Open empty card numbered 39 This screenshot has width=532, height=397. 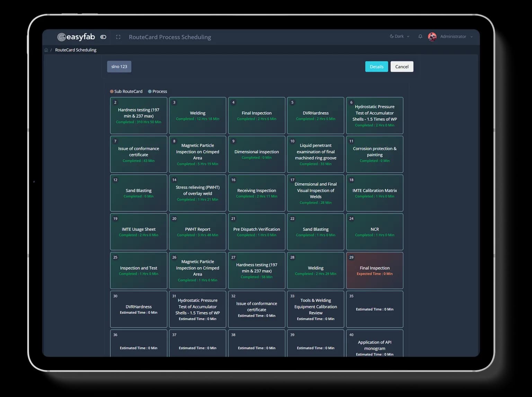point(316,343)
